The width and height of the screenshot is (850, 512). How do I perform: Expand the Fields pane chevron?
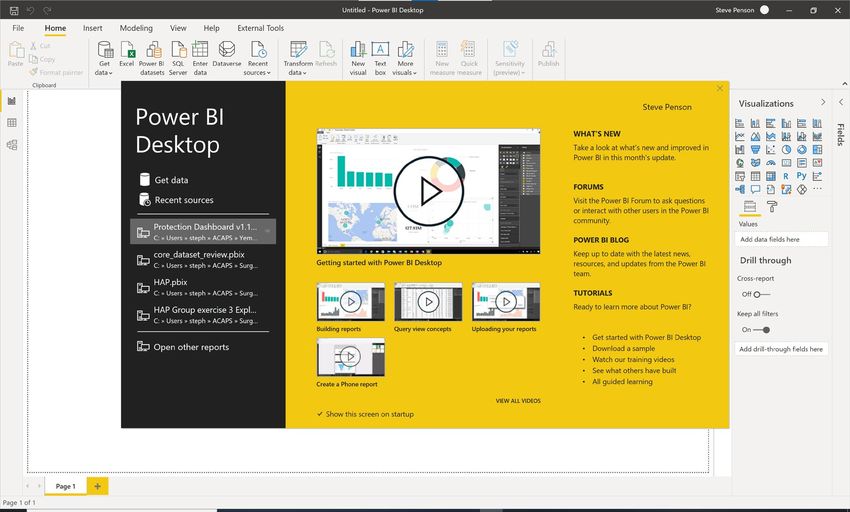(841, 102)
